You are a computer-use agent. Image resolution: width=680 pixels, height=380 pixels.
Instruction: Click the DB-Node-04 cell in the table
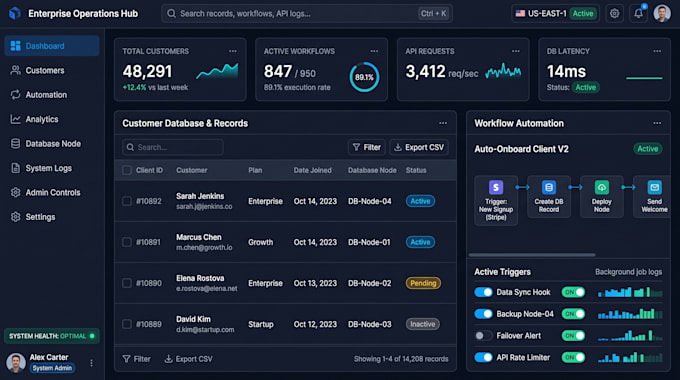coord(369,201)
